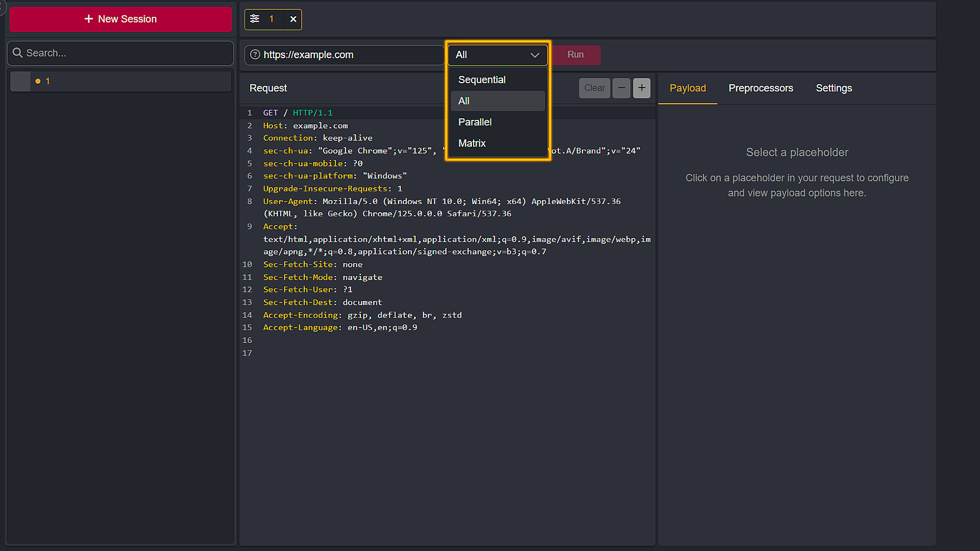This screenshot has width=980, height=551.
Task: Click the sec-ch-ua-platform "Windows" line
Action: pyautogui.click(x=335, y=176)
